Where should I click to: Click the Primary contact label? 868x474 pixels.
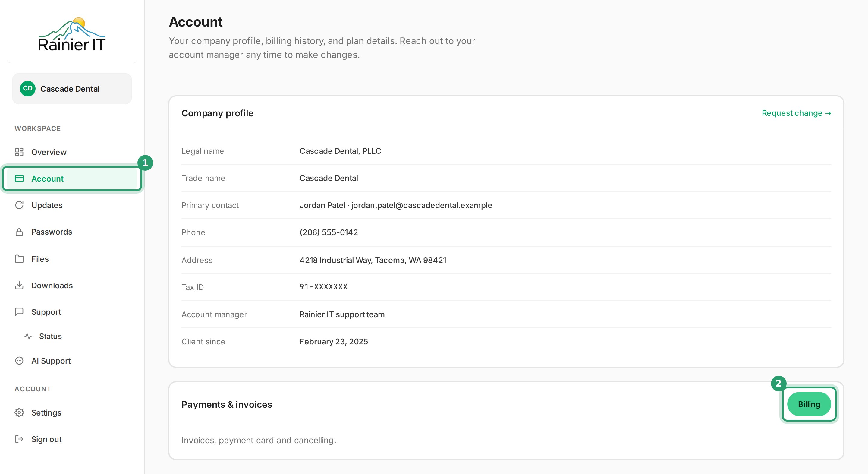210,205
